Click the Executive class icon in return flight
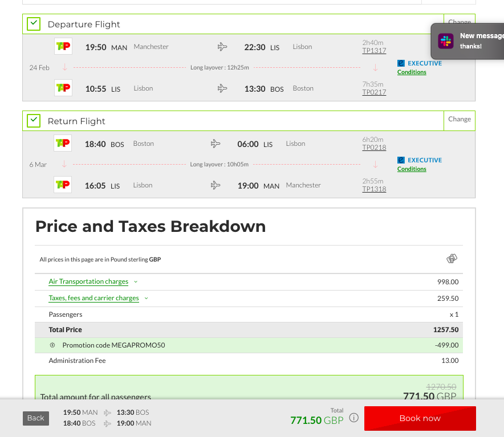The height and width of the screenshot is (437, 504). 401,160
